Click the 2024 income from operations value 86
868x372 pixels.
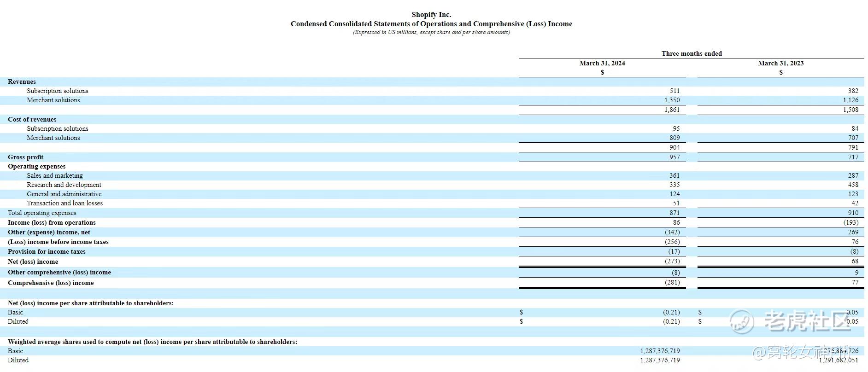676,222
